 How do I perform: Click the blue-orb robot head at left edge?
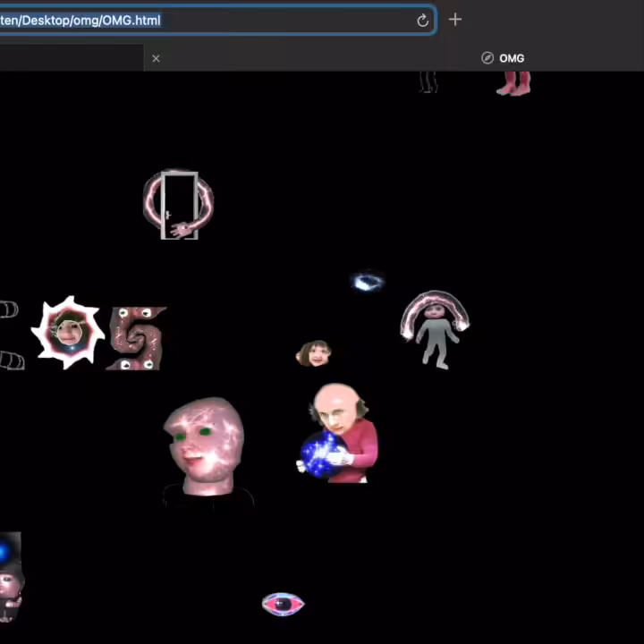(11, 577)
